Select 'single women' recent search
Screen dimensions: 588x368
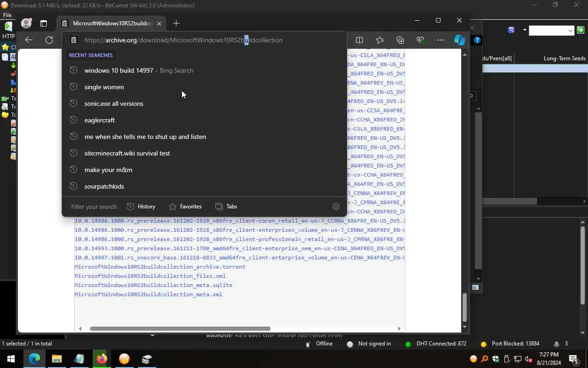(204, 87)
